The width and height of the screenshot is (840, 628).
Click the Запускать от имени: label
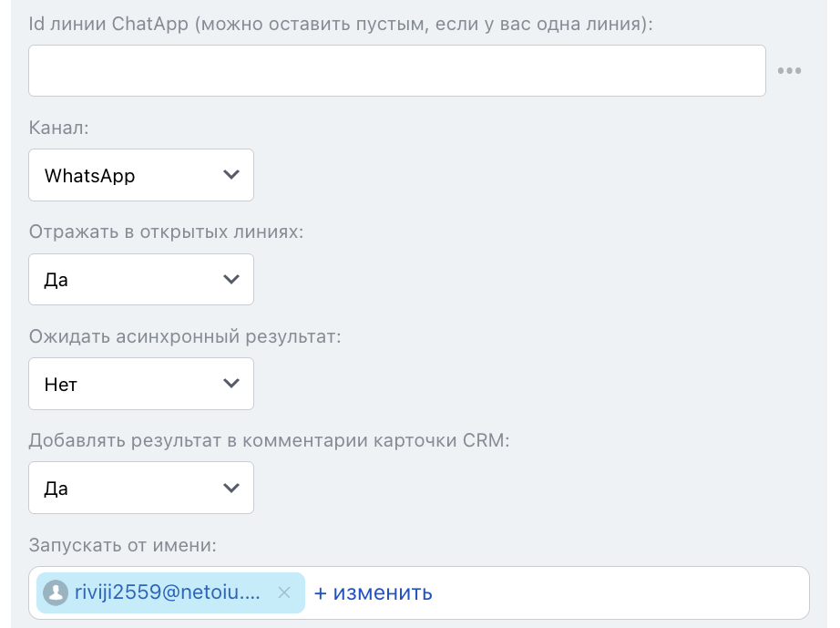click(123, 545)
